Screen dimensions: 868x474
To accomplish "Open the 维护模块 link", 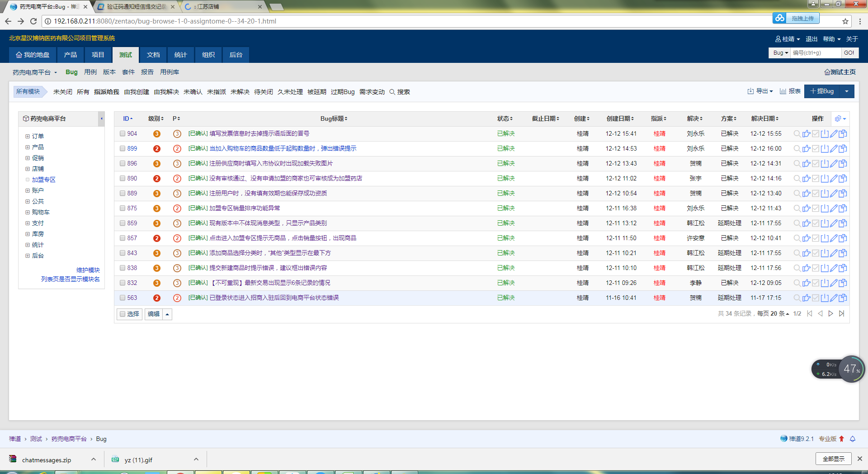I will (x=88, y=270).
